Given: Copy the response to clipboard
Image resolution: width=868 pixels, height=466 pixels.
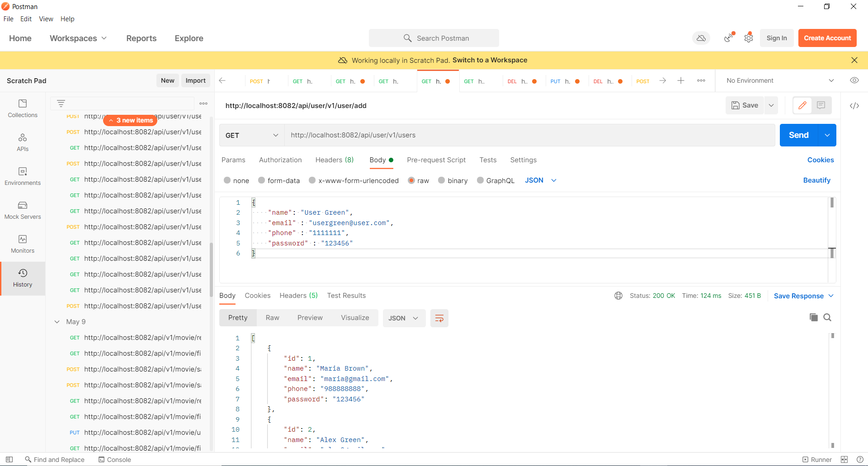Looking at the screenshot, I should pos(814,317).
